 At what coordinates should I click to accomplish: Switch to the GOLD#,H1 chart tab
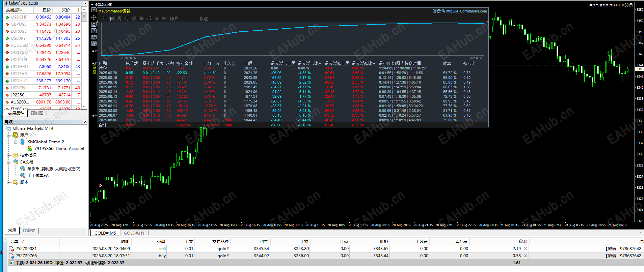tap(134, 233)
